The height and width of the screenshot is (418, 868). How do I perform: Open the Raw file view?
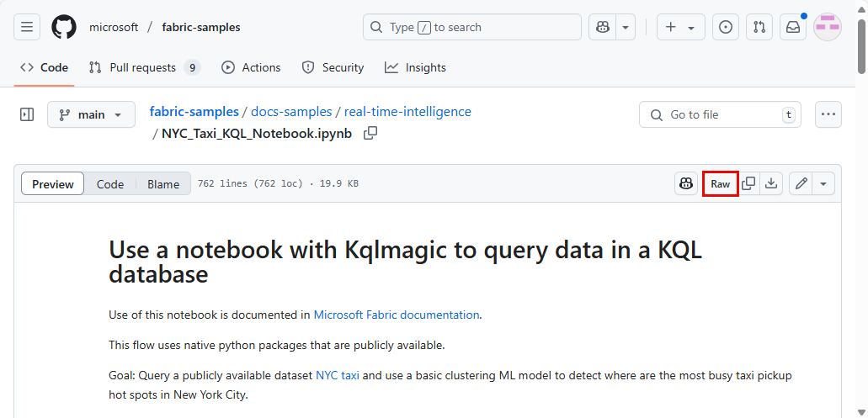pos(721,183)
